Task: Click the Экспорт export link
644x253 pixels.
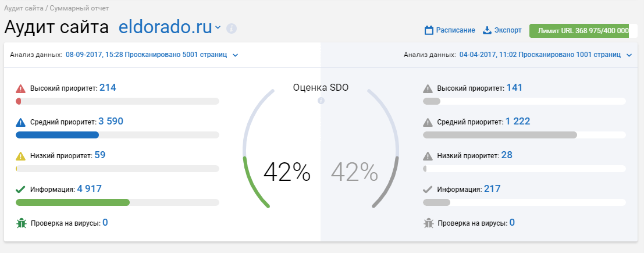Action: [508, 30]
